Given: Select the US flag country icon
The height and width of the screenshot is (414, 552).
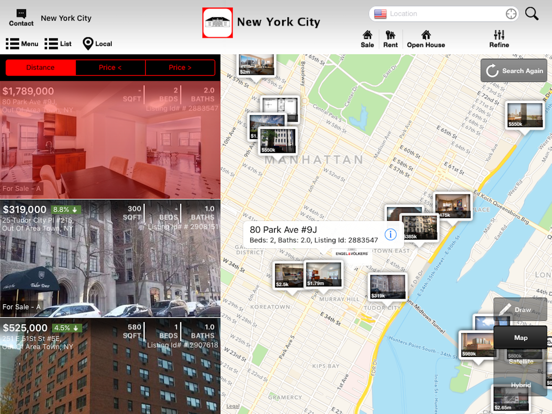Looking at the screenshot, I should (380, 14).
